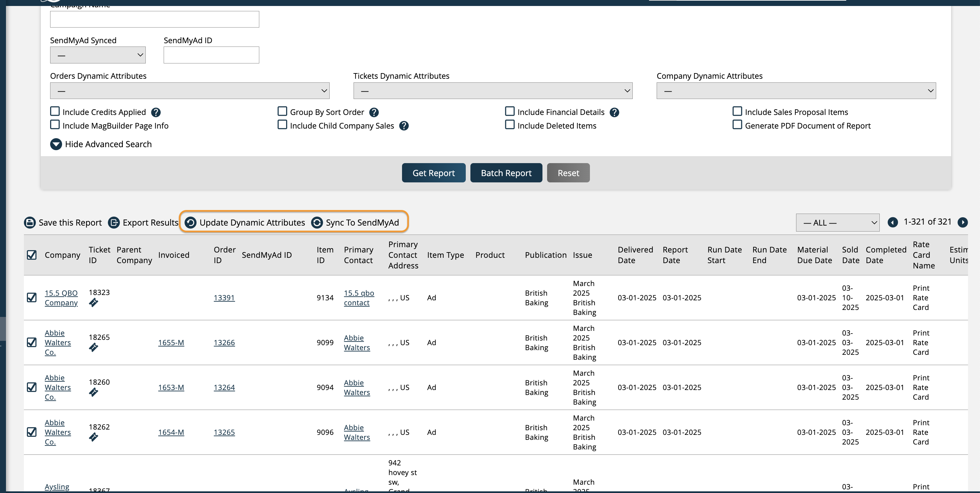Open invoice 1655-M link
The image size is (980, 493).
click(171, 343)
